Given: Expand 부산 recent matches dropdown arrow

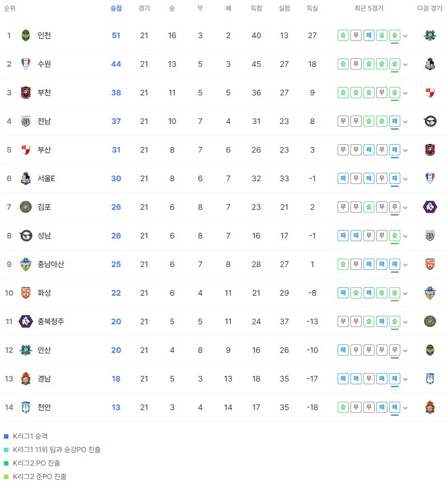Looking at the screenshot, I should [x=405, y=150].
